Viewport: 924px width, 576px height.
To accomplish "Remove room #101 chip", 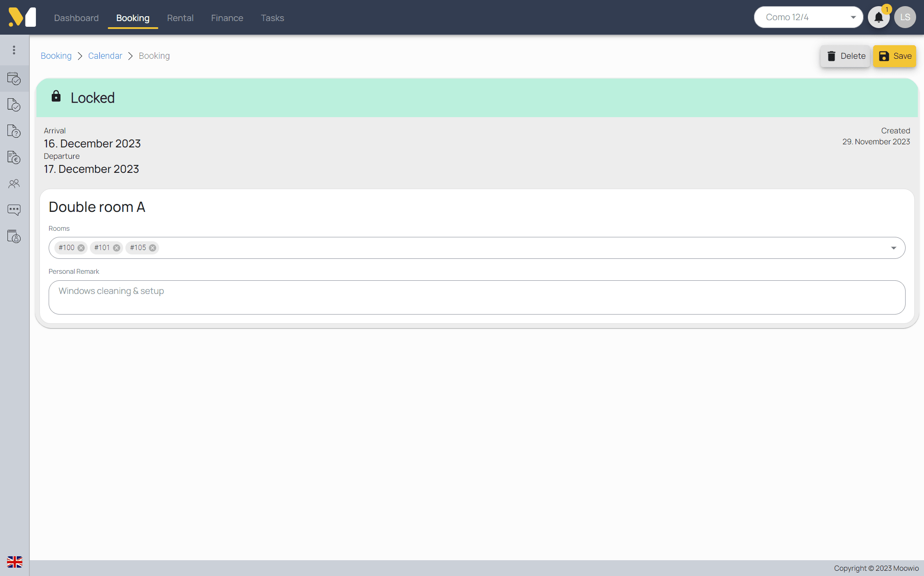I will (x=117, y=248).
